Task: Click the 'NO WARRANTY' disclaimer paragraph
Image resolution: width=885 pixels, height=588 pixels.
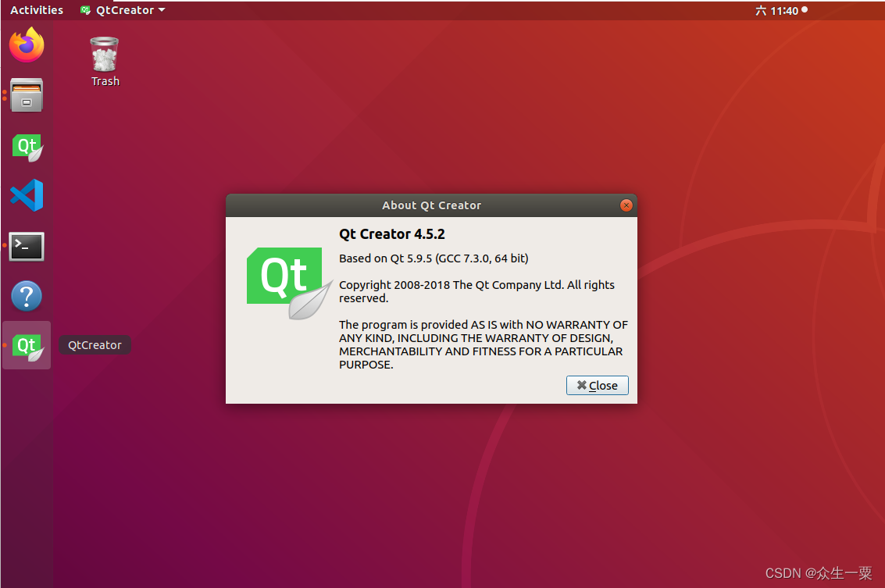Action: 484,345
